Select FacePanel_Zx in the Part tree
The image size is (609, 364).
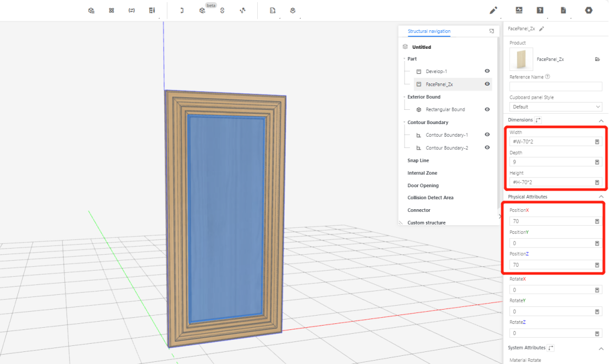pyautogui.click(x=439, y=84)
